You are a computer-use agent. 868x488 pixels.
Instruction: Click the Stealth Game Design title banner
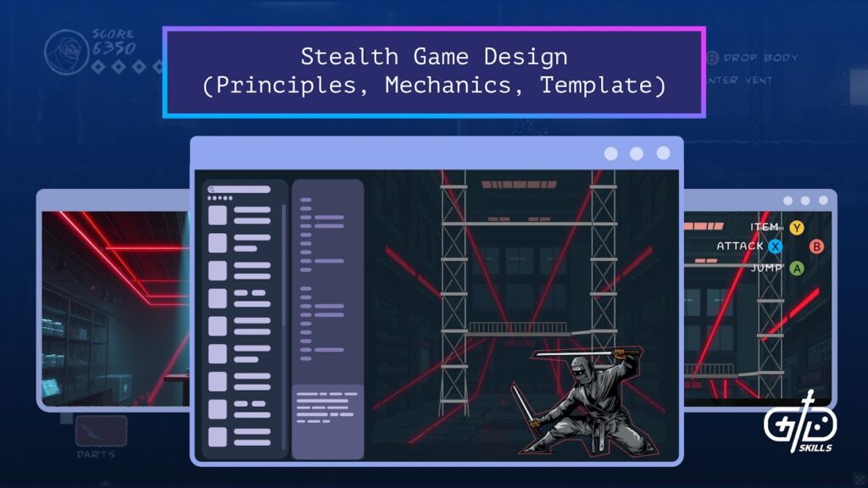point(433,72)
